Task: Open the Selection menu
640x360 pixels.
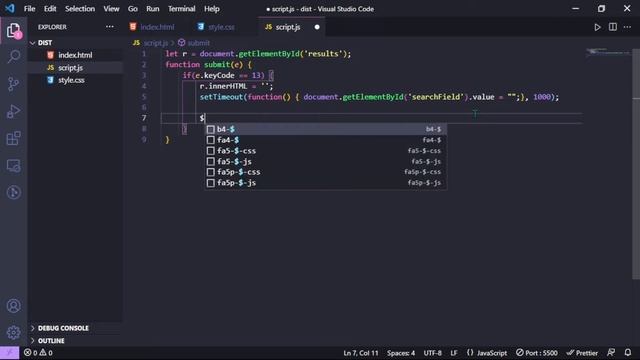Action: click(x=80, y=9)
